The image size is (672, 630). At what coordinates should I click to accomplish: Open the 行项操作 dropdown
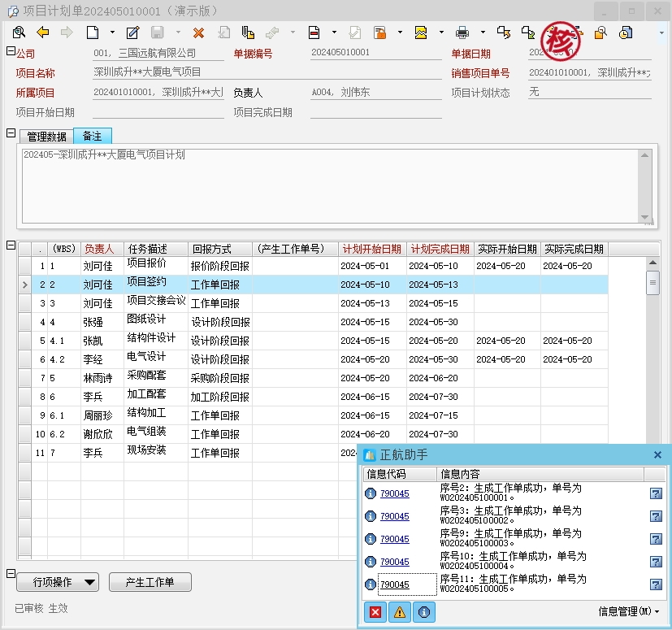(x=58, y=582)
